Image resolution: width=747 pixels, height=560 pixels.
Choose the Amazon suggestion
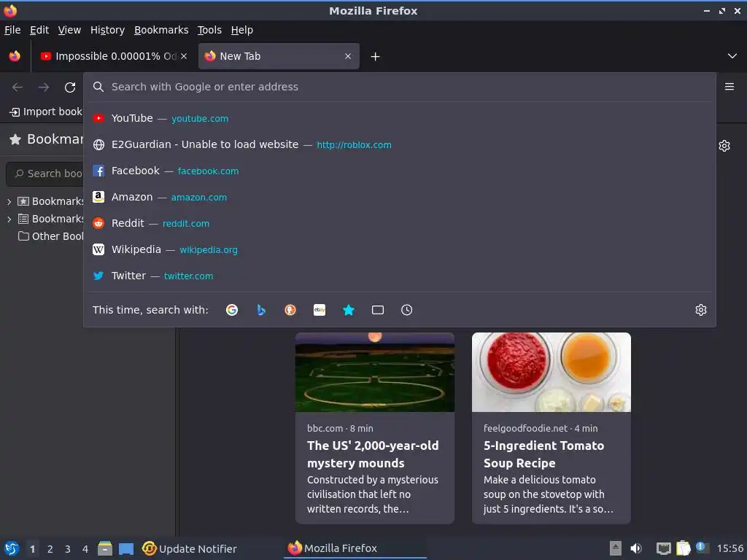(400, 197)
